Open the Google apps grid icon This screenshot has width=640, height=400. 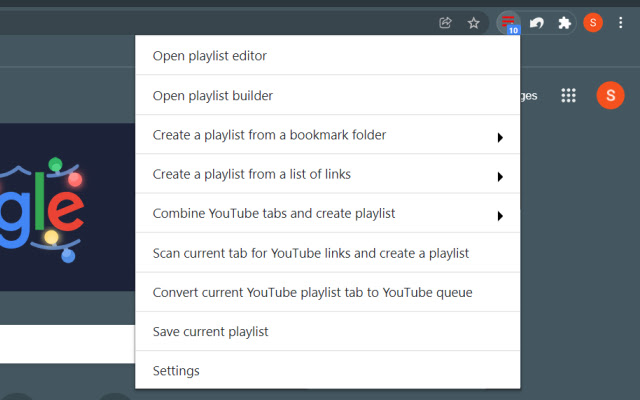point(568,96)
